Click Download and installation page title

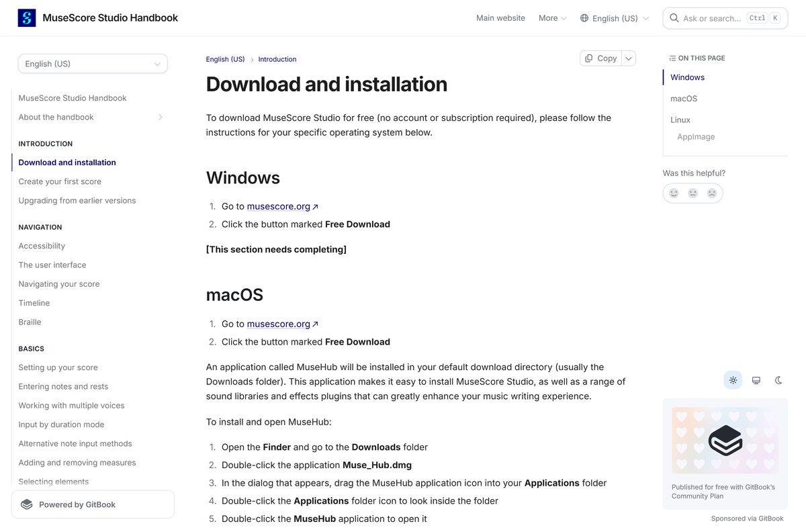(326, 84)
